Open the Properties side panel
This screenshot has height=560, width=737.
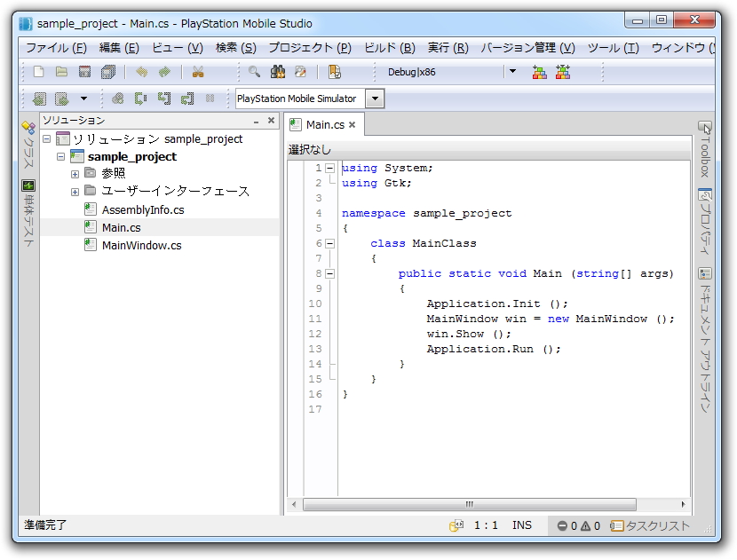coord(704,221)
